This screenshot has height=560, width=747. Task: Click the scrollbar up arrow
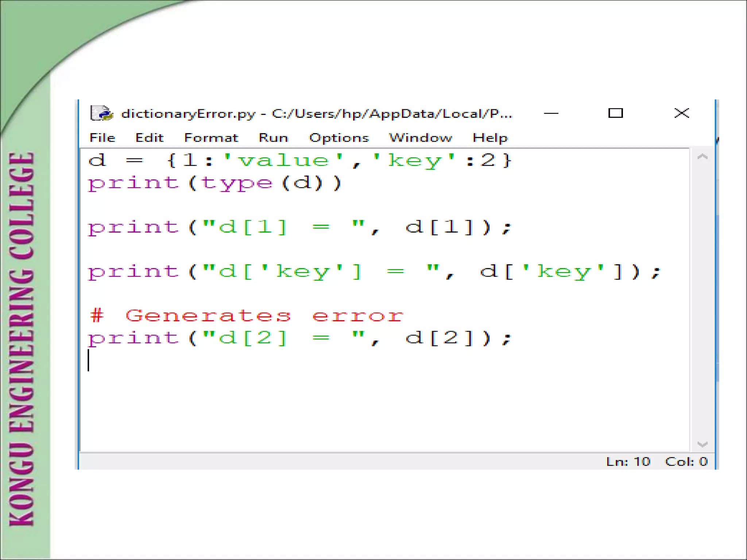(702, 157)
